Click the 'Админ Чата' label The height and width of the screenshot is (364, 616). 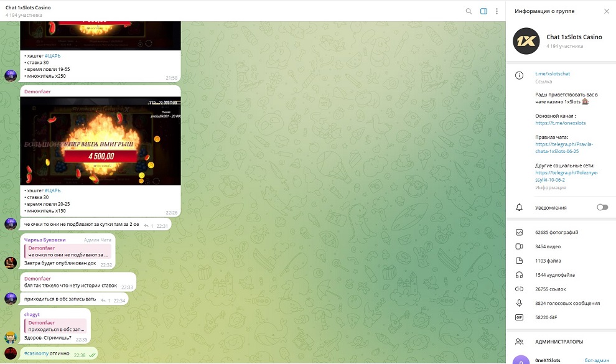[x=98, y=240]
